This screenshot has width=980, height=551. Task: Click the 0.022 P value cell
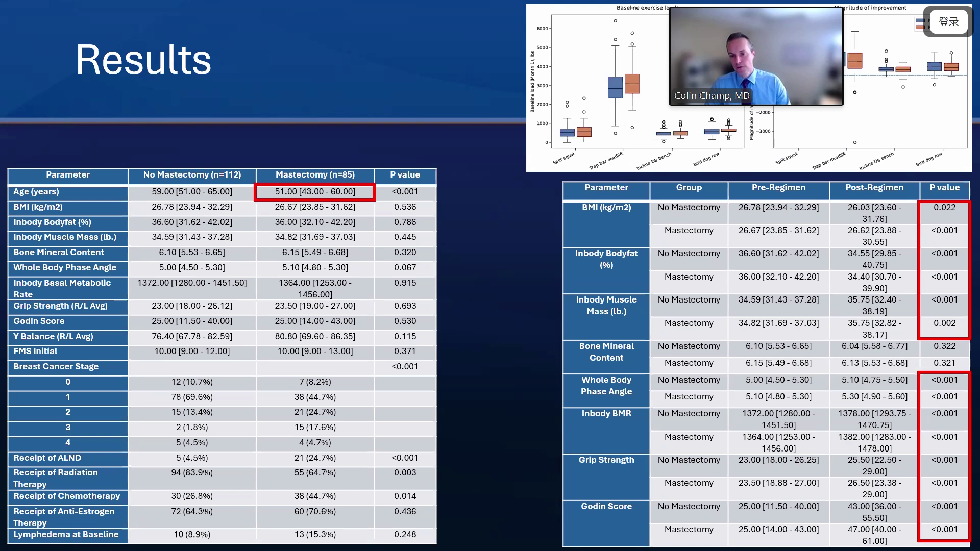[x=944, y=208]
